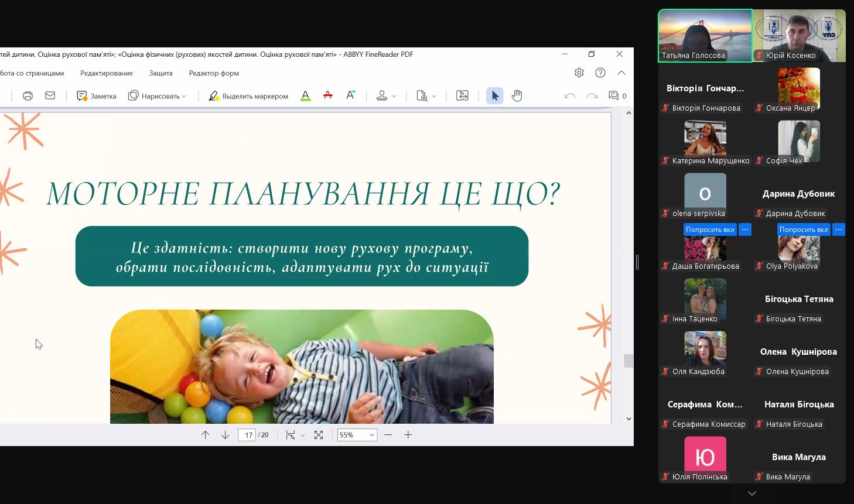Open FineReader settings gear icon
854x504 pixels.
pyautogui.click(x=579, y=73)
